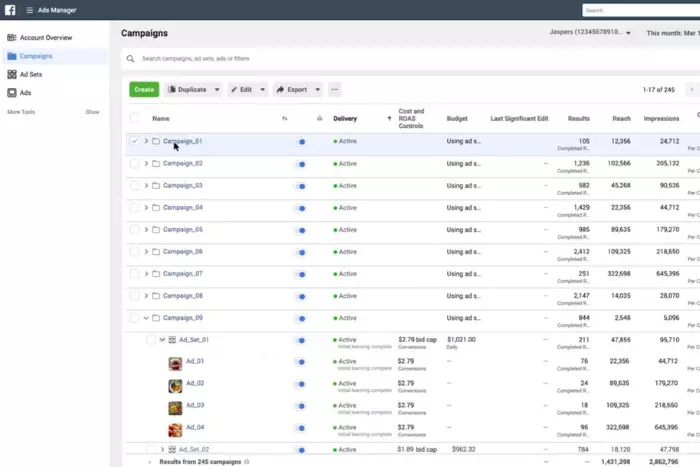Click the This month date range selector
Image resolution: width=700 pixels, height=467 pixels.
[673, 33]
